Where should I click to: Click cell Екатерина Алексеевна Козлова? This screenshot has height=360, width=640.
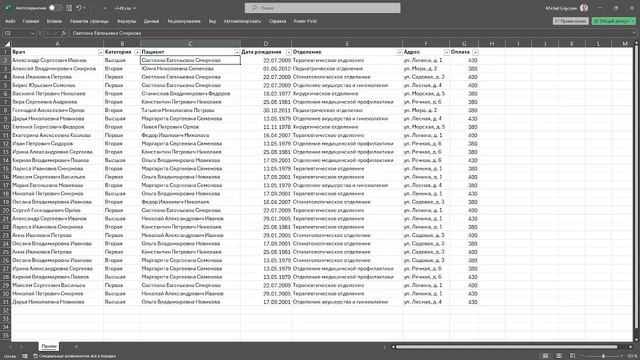pyautogui.click(x=57, y=135)
